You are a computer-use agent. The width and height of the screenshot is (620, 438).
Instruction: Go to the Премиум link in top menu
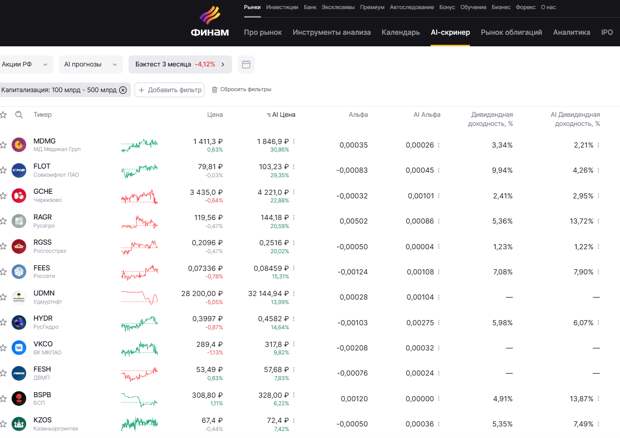pos(371,7)
